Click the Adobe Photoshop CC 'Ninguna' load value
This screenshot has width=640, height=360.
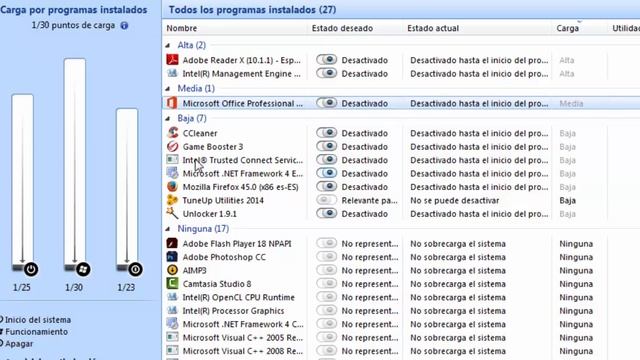[576, 257]
